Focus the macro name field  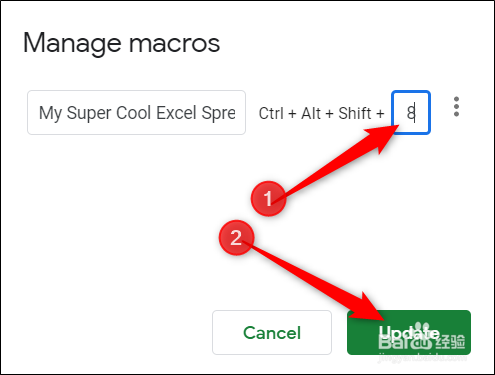pyautogui.click(x=136, y=113)
